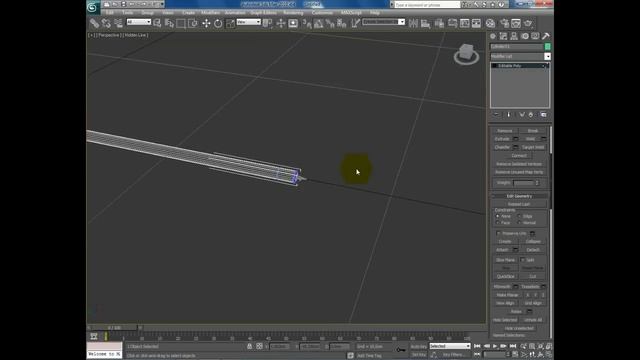Click the Target Weld button

(x=533, y=147)
